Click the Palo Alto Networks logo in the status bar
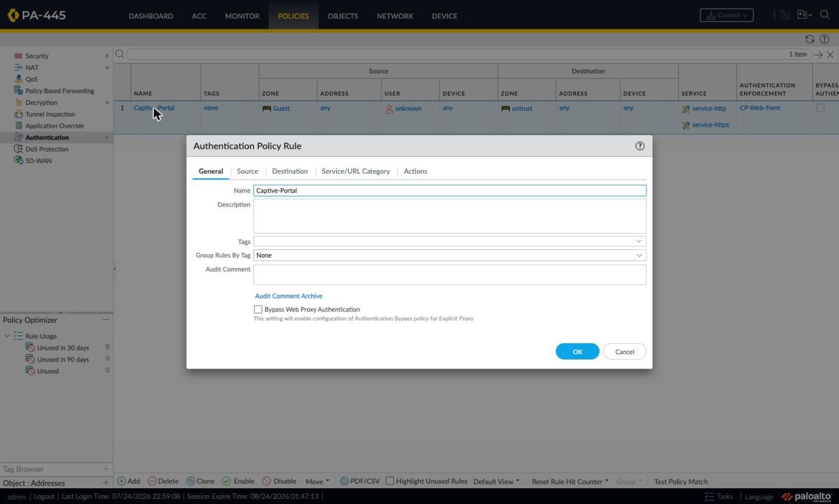The height and width of the screenshot is (504, 839). [806, 496]
